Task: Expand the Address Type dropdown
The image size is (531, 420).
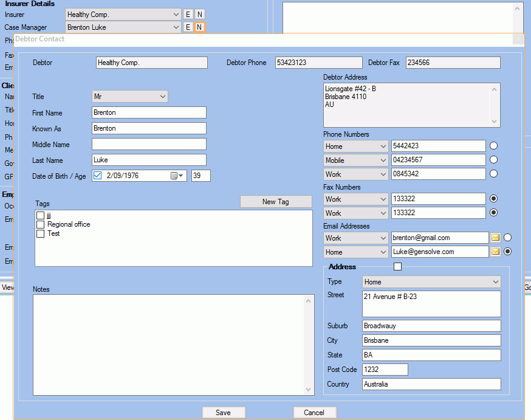Action: [496, 281]
